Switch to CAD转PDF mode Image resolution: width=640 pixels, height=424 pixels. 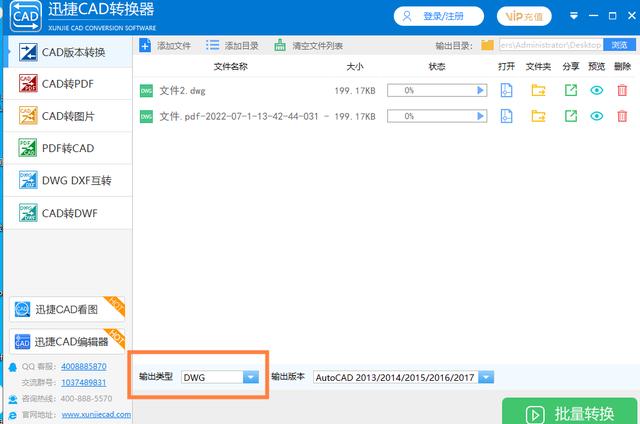68,84
